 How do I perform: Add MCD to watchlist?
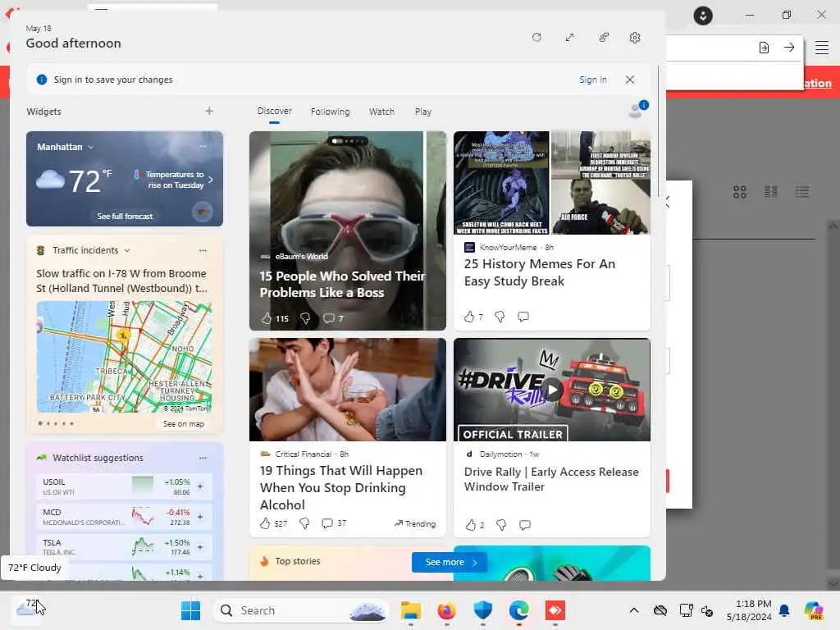(x=200, y=517)
